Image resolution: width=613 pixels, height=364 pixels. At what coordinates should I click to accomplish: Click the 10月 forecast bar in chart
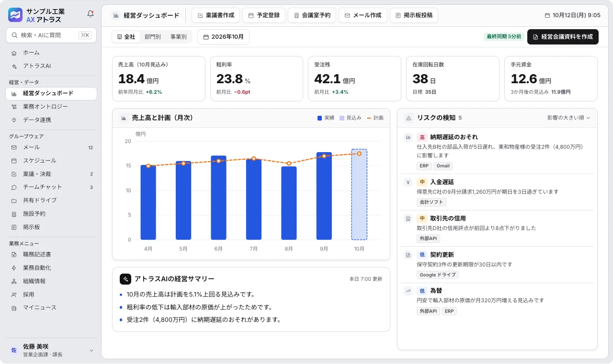(x=359, y=195)
